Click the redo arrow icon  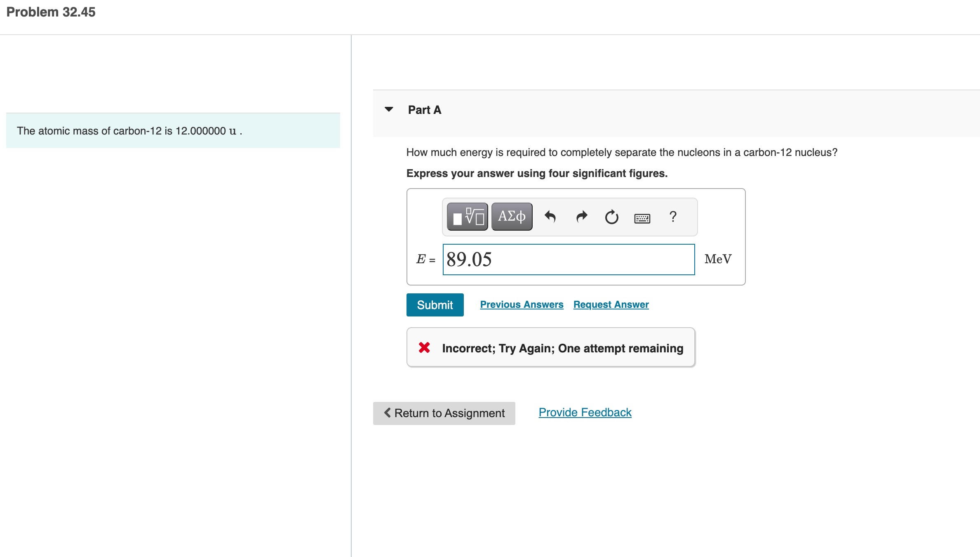581,217
